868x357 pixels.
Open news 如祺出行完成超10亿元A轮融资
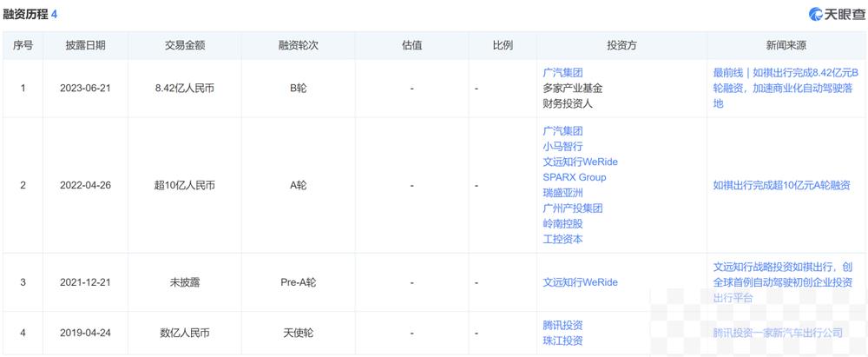coord(782,185)
